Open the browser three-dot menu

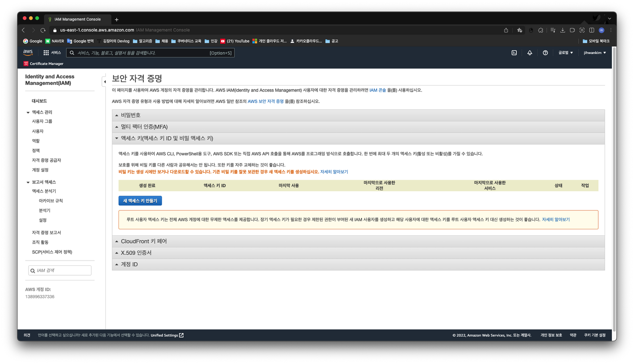[x=611, y=30]
